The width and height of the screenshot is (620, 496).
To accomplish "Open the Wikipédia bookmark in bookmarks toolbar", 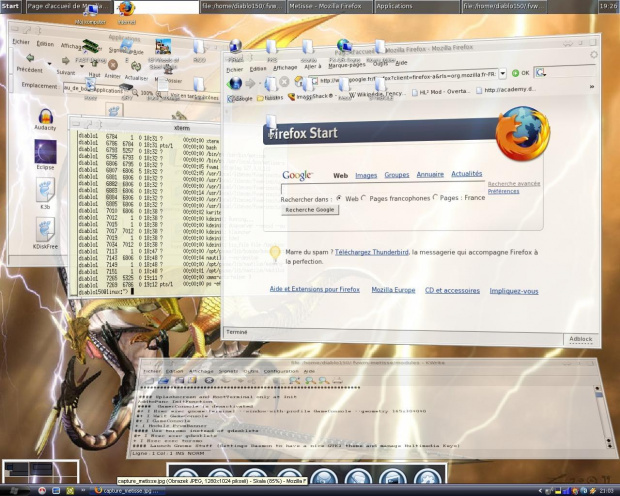I will [x=377, y=94].
